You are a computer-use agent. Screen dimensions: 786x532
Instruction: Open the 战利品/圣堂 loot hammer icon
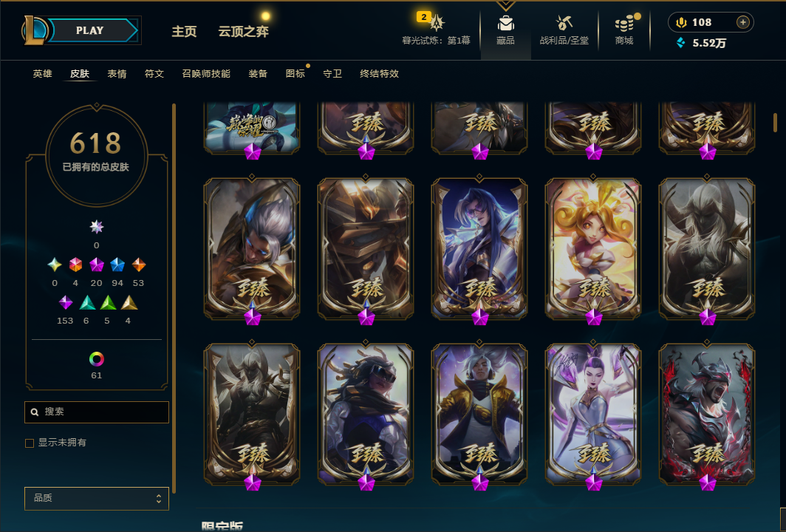click(x=564, y=23)
